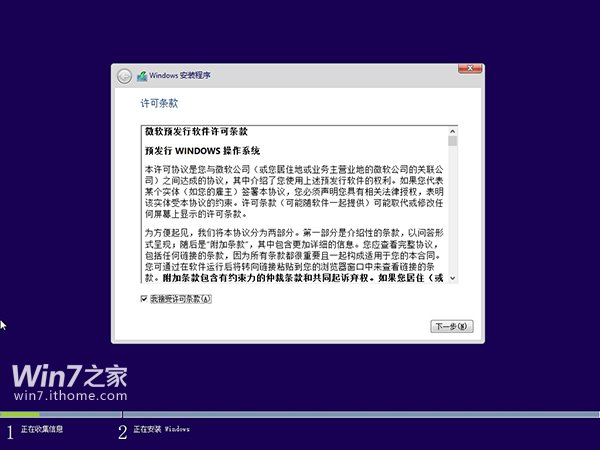The image size is (600, 450).
Task: Click the paragraph starting '本许可协议是您与微软公司'
Action: 294,192
